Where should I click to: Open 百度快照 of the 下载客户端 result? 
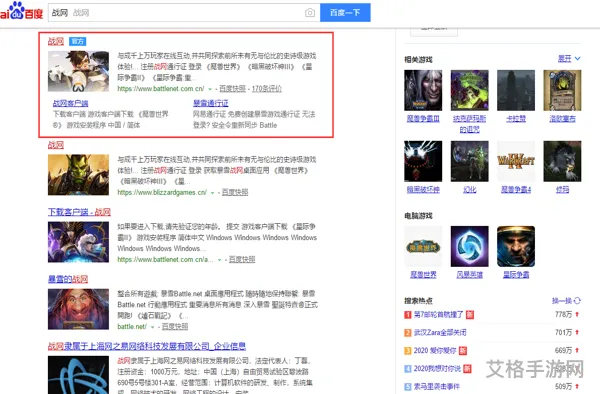point(242,260)
